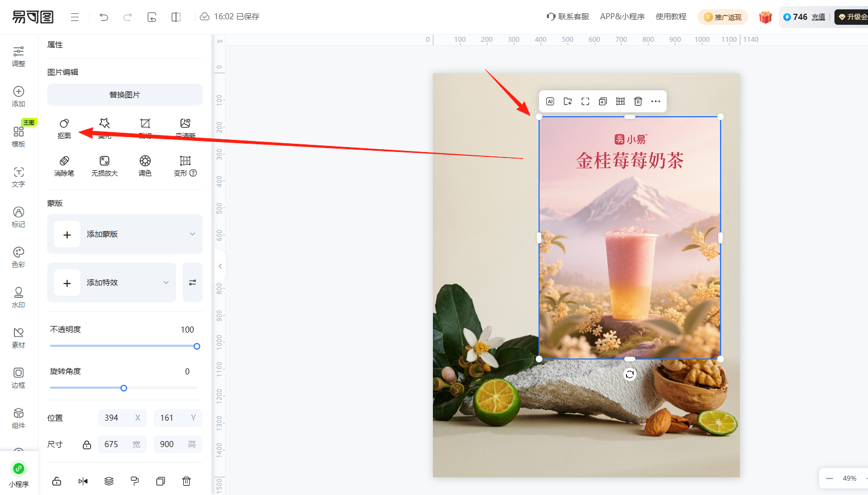
Task: Select the HD sharpen image tool
Action: pyautogui.click(x=185, y=128)
